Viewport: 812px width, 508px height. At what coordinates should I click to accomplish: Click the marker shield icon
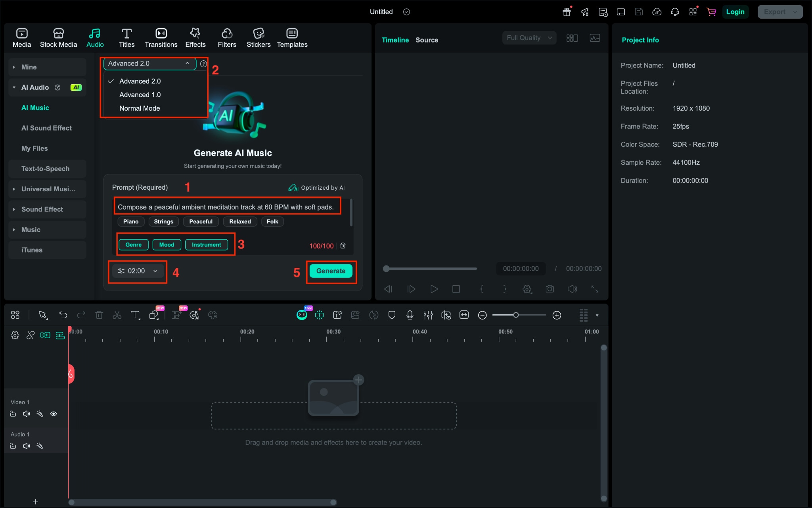[392, 315]
